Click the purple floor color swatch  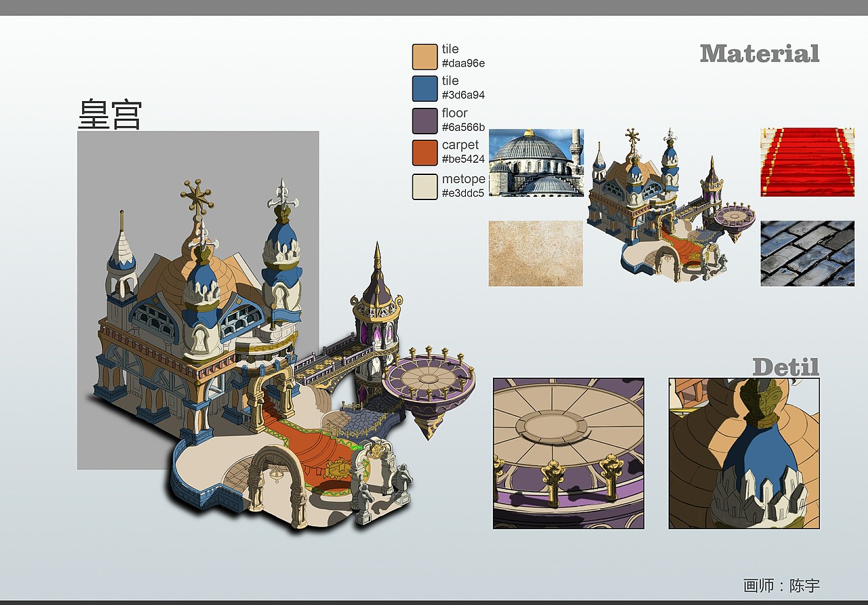click(425, 121)
